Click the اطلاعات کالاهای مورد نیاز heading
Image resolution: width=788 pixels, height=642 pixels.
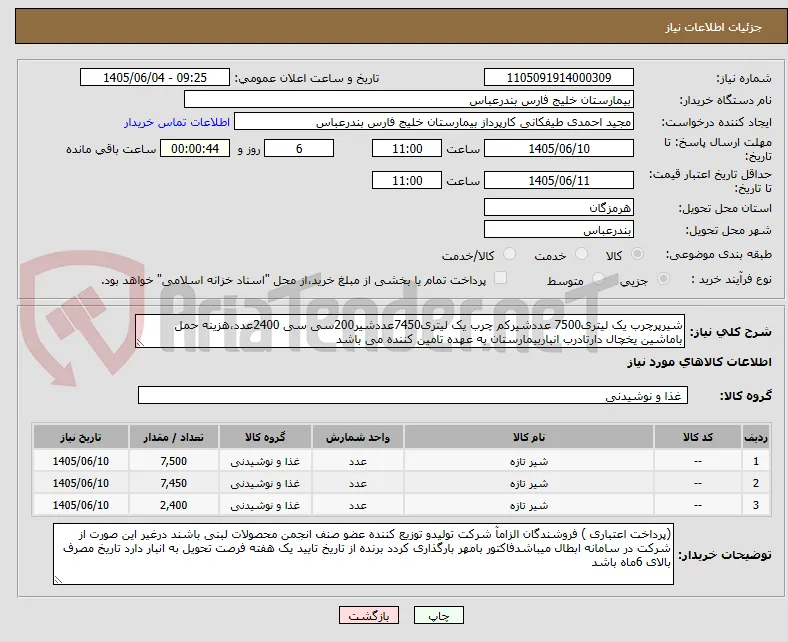[699, 362]
